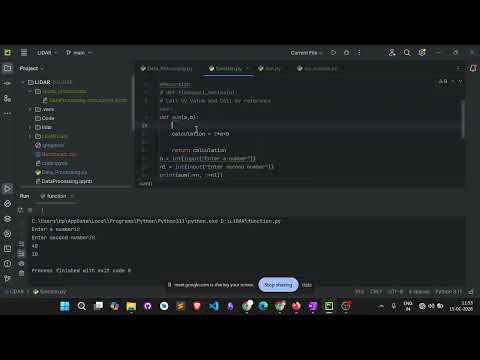Open Code With Me collaboration icon
Screen dimensions: 480x360
click(x=392, y=53)
